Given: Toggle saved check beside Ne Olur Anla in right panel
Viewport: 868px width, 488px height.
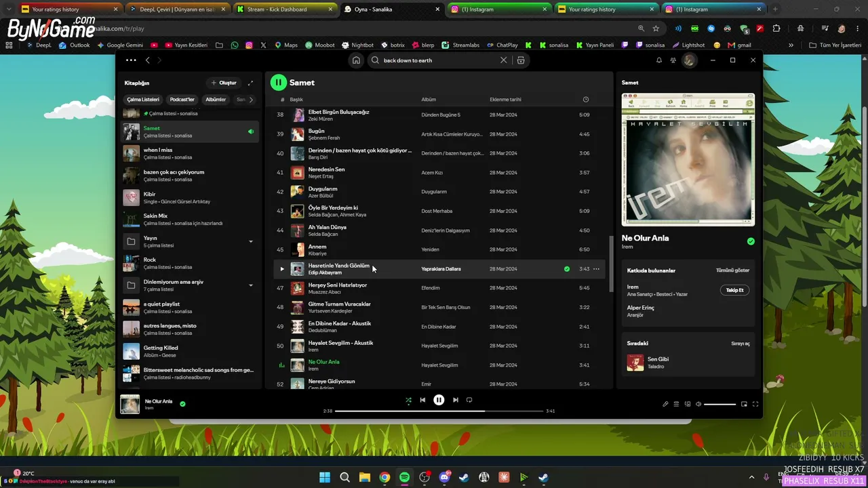Looking at the screenshot, I should click(x=751, y=241).
